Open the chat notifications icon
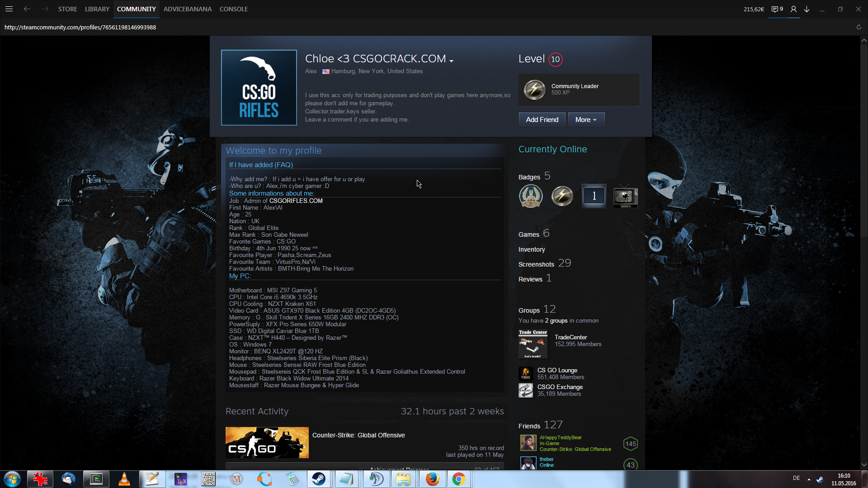 point(774,9)
